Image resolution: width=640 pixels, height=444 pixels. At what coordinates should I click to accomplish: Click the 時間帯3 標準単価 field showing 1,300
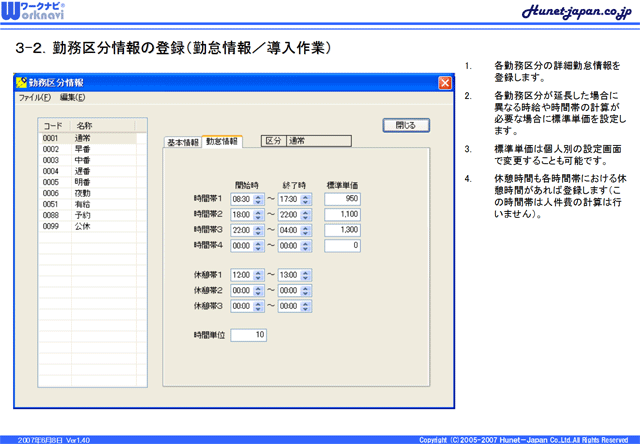pyautogui.click(x=341, y=229)
